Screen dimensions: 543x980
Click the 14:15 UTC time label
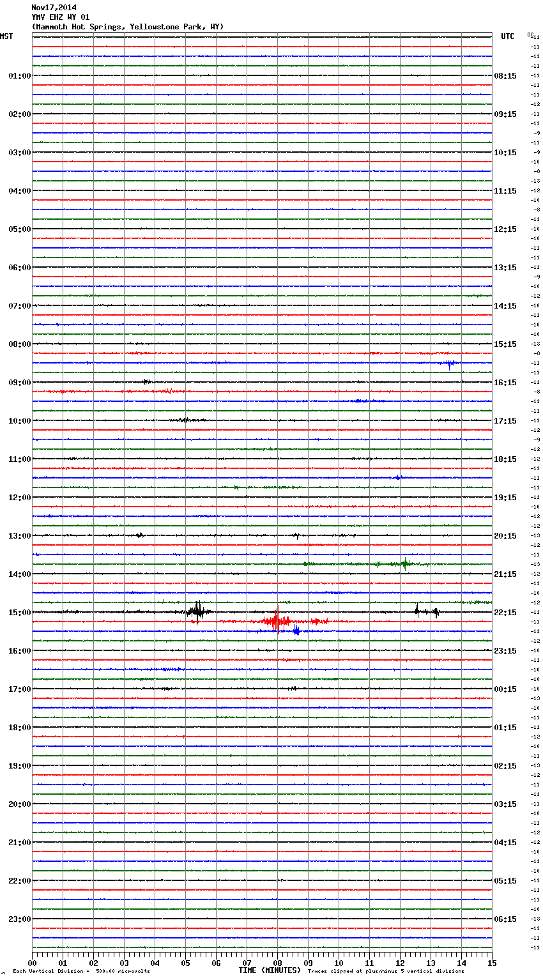tap(505, 306)
